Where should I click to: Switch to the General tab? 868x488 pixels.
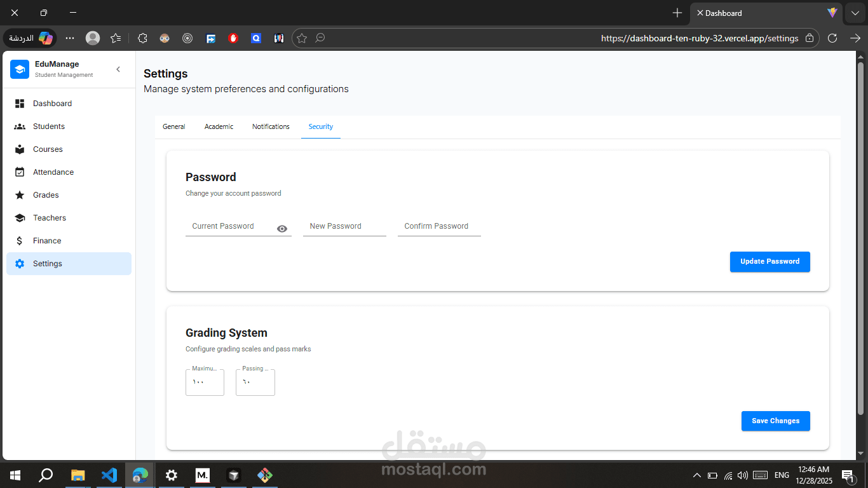(x=174, y=126)
